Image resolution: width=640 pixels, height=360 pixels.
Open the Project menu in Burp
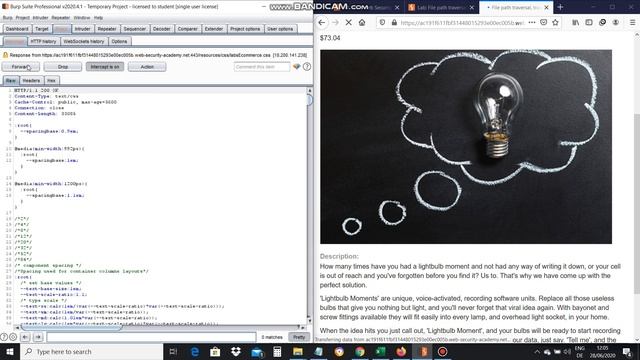(x=22, y=18)
